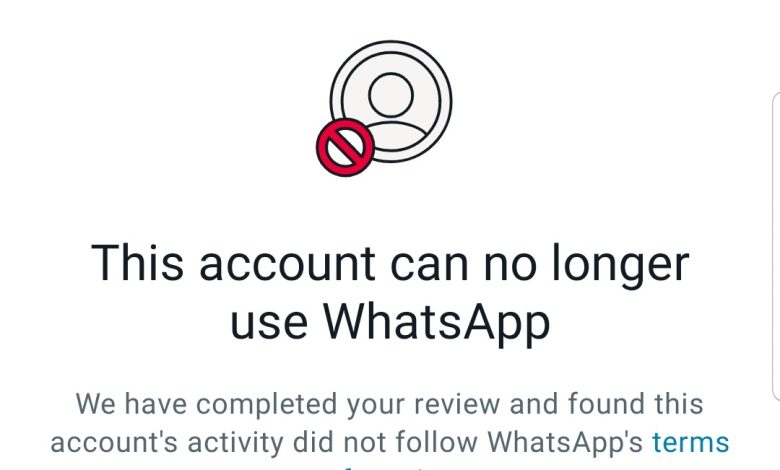This screenshot has height=470, width=780.
Task: Click the "use WhatsApp" heading line
Action: tap(390, 322)
